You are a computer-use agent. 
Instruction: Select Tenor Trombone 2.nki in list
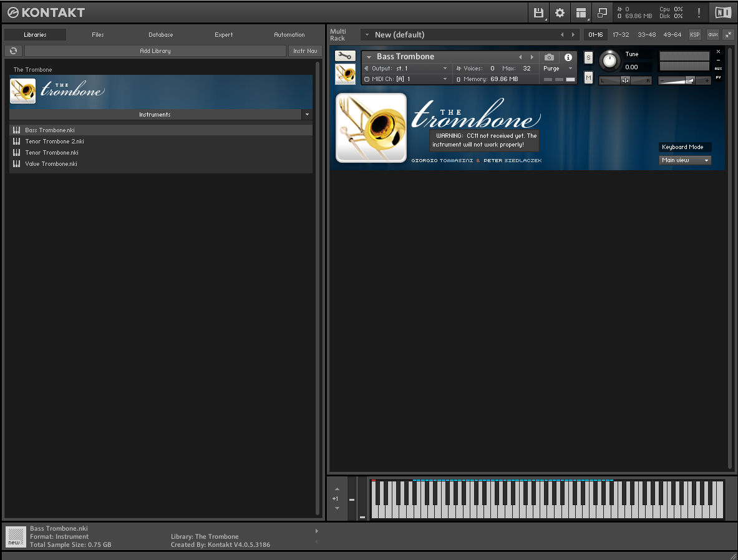coord(161,141)
